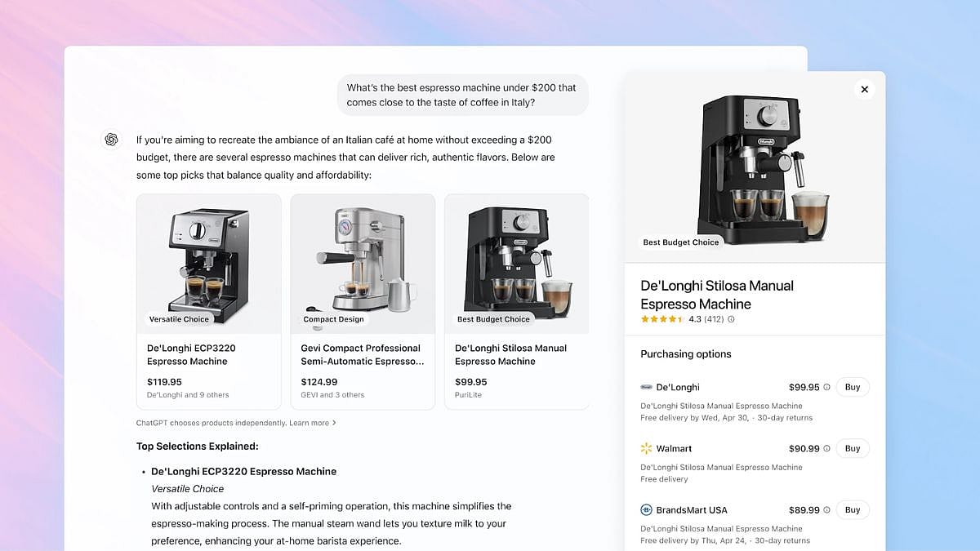Buy from BrandsMart USA at $89.99

click(x=852, y=509)
